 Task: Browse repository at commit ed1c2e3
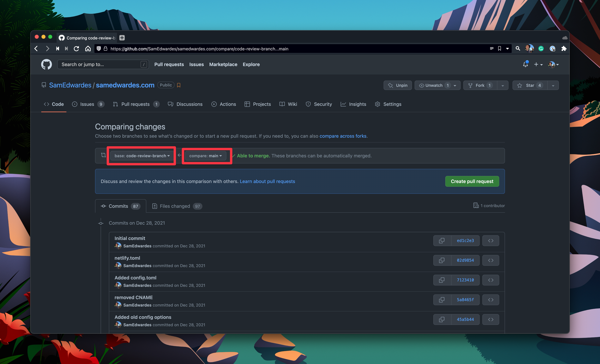pyautogui.click(x=491, y=240)
